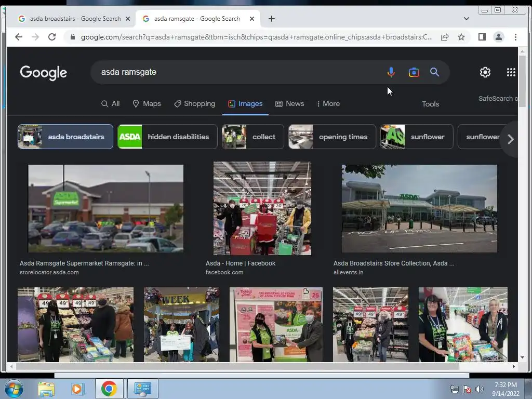Toggle the sunflower chip with ASDA sign
Viewport: 532px width, 399px height.
click(417, 137)
